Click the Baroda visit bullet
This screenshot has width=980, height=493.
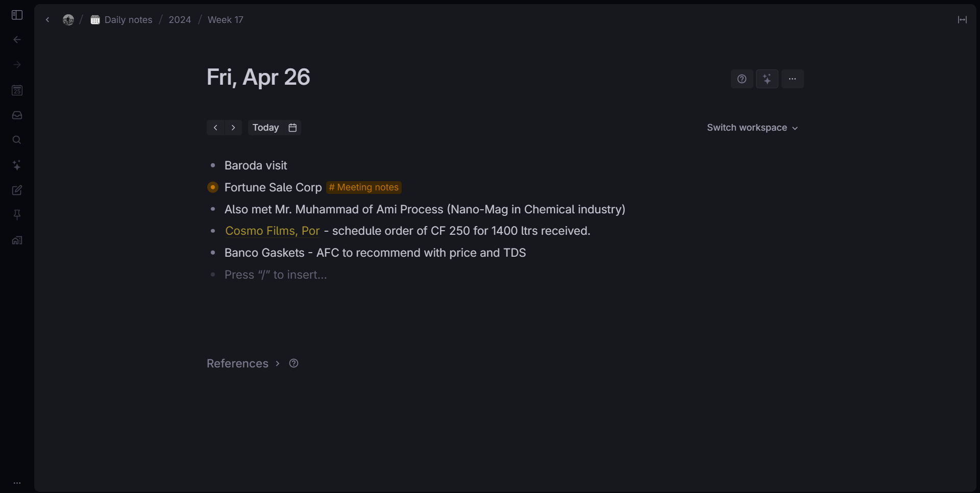(x=213, y=165)
